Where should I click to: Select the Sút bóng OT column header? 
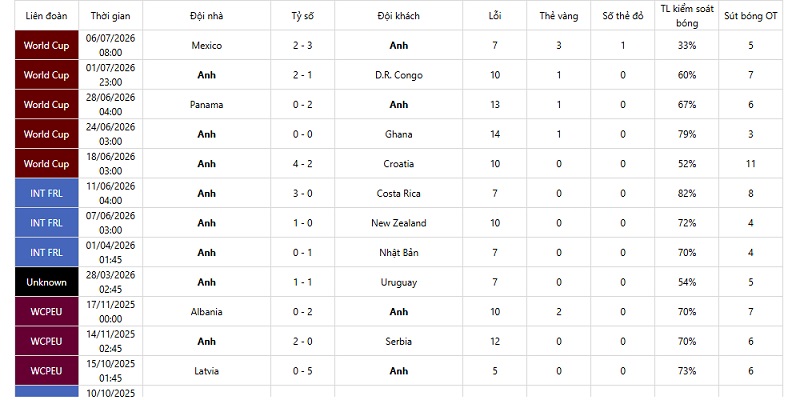tap(751, 16)
